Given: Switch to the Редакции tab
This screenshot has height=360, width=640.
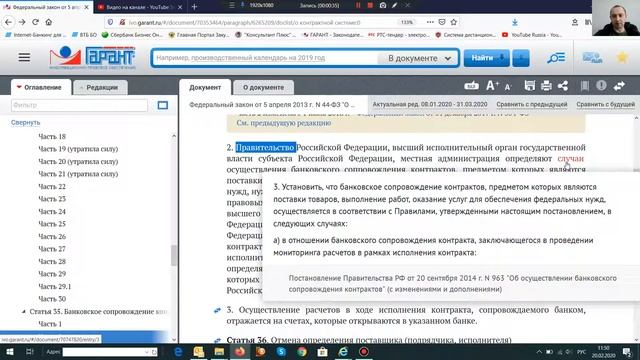Looking at the screenshot, I should [x=100, y=87].
